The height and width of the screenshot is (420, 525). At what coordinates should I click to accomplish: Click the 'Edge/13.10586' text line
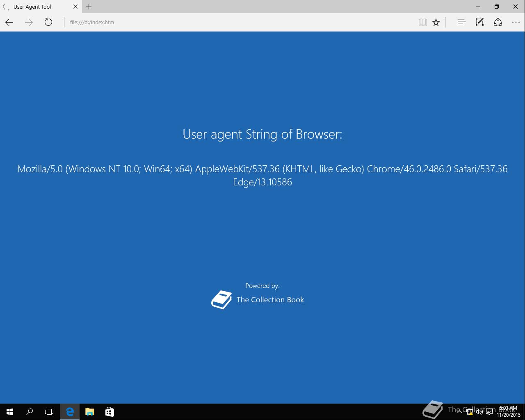262,182
